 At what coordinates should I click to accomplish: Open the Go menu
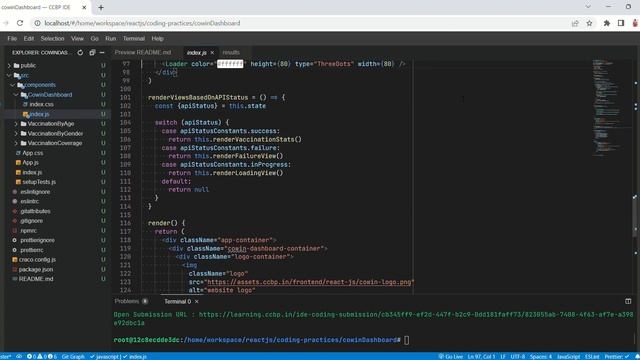click(94, 38)
